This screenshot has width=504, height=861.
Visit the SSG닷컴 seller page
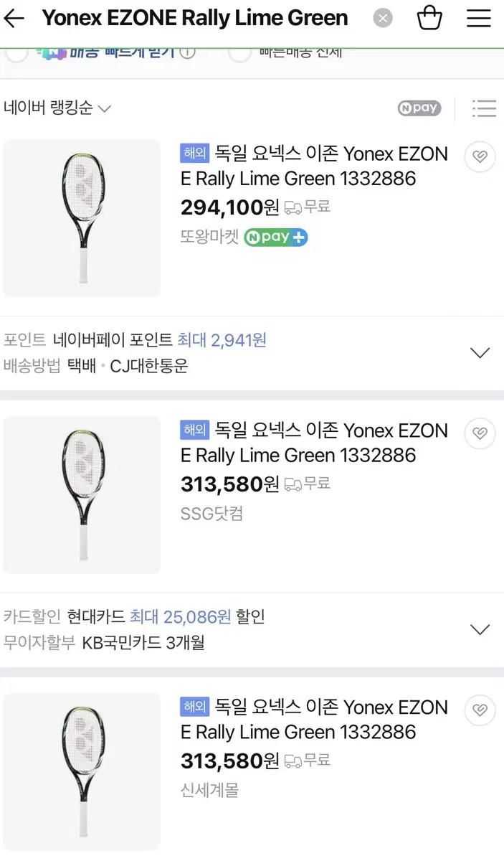211,516
